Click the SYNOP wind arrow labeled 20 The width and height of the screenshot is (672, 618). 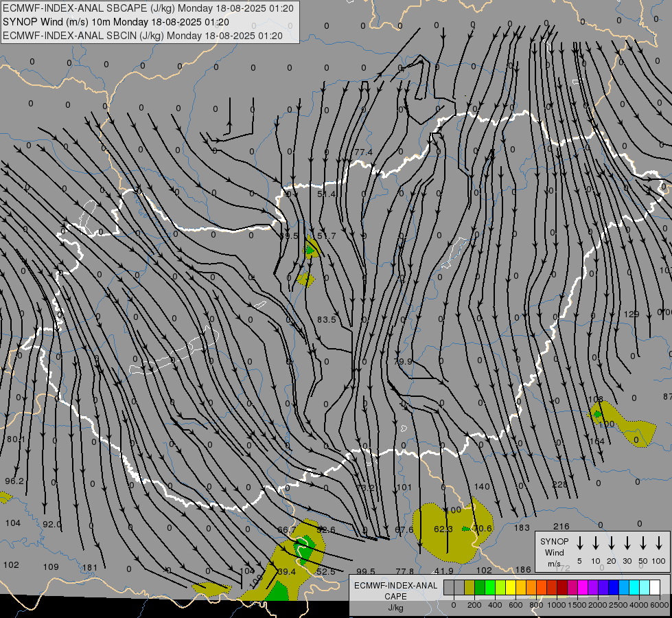point(612,543)
